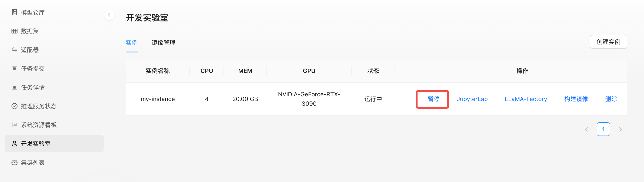The height and width of the screenshot is (182, 644).
Task: Select page number 1 in pagination
Action: tap(603, 129)
